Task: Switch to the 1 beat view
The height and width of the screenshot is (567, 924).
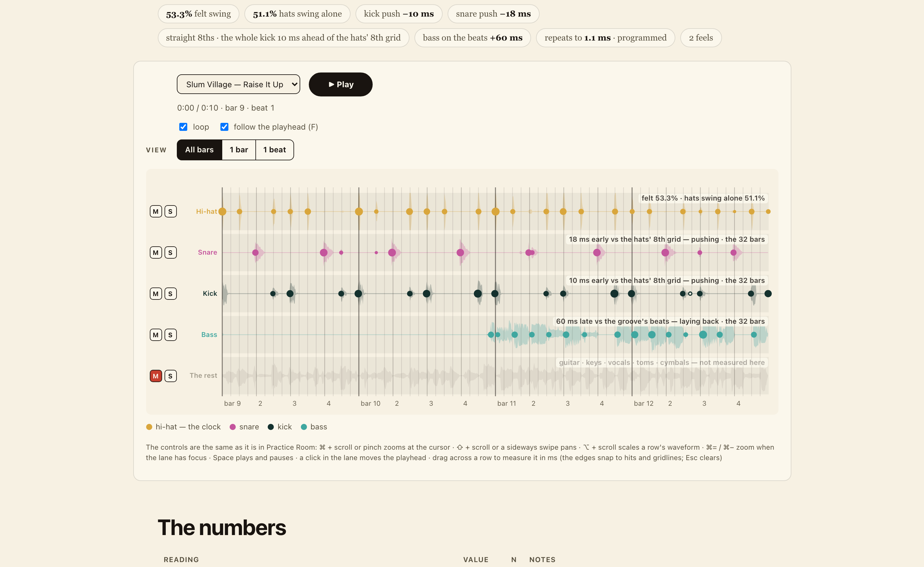Action: coord(274,150)
